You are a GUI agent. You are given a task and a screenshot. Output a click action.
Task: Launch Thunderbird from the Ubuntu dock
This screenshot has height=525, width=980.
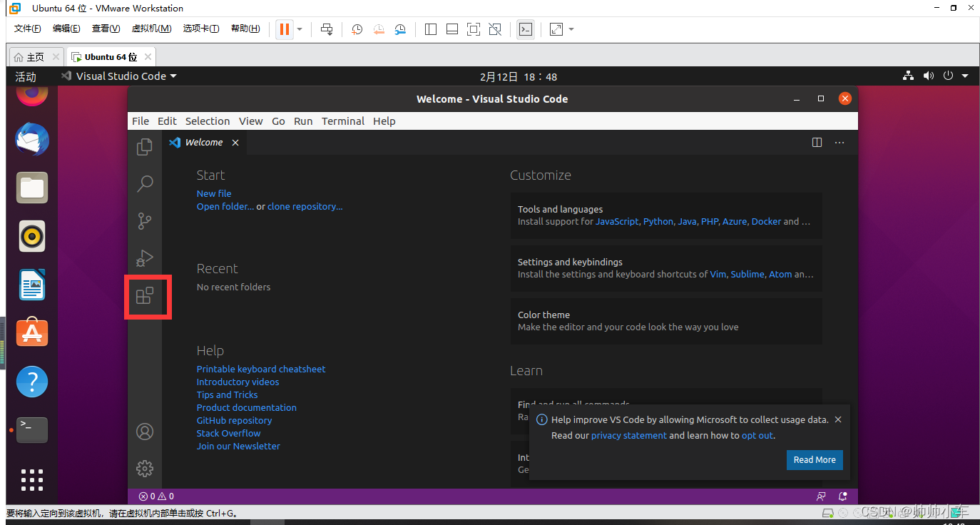32,140
